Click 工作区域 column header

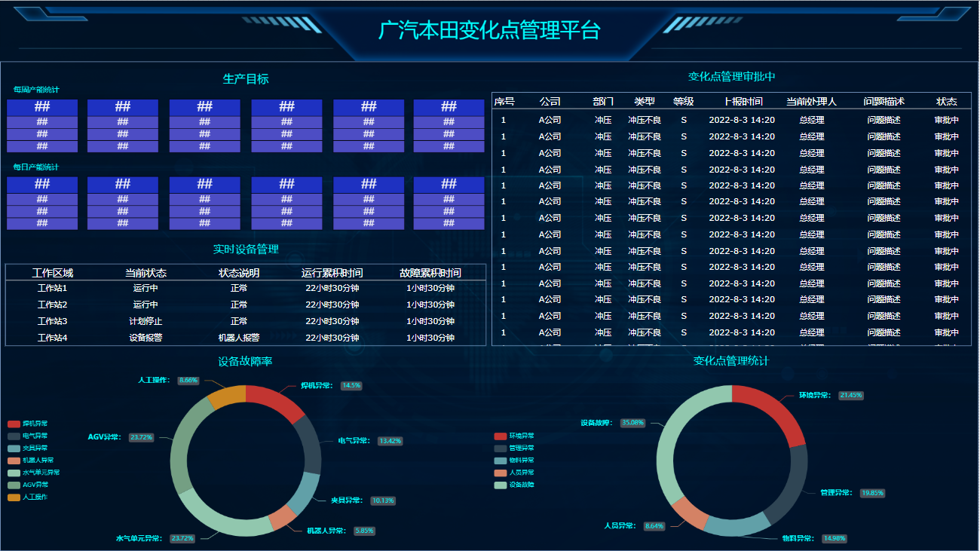(53, 273)
